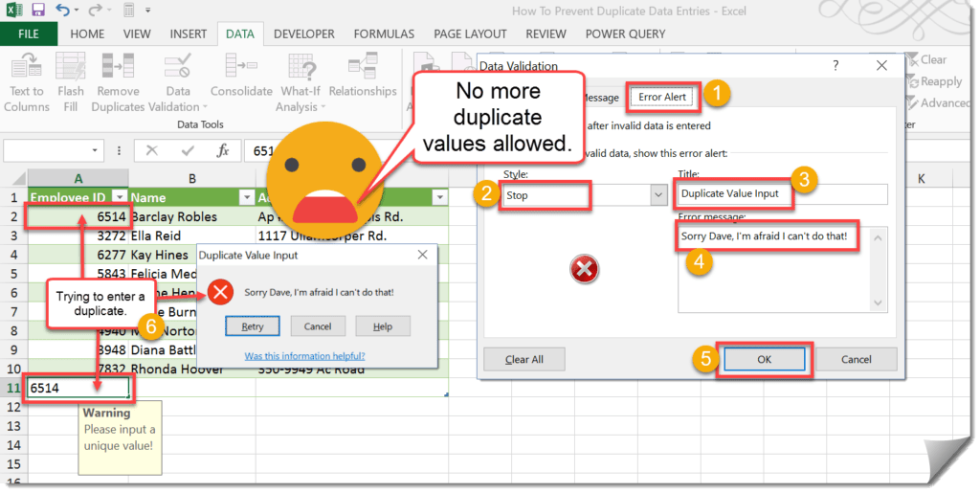The width and height of the screenshot is (980, 493).
Task: Expand the What-If Analysis dropdown arrow
Action: [323, 107]
